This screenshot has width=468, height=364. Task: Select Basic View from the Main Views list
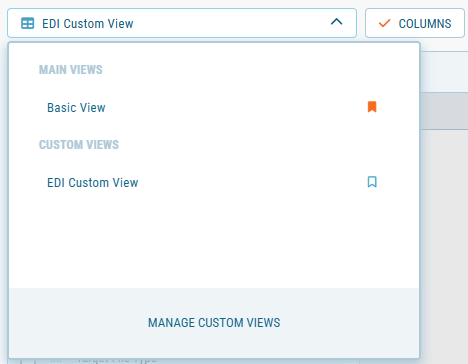point(76,108)
